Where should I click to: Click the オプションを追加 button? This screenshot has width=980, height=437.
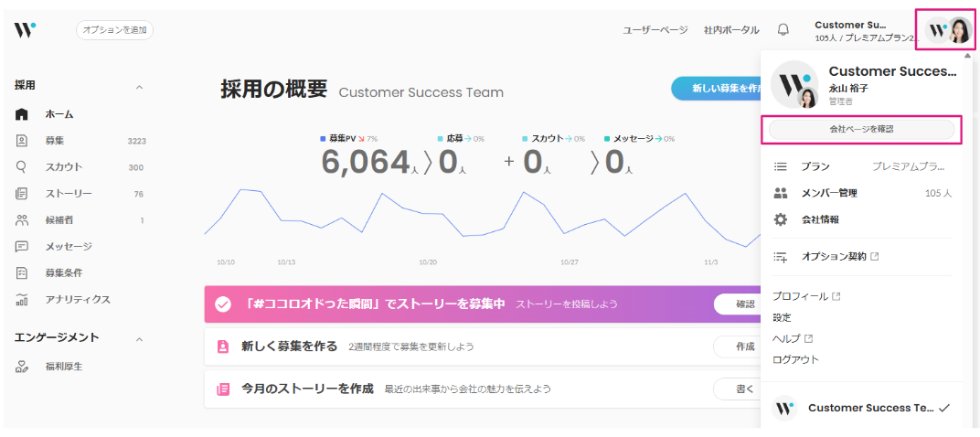click(x=114, y=30)
